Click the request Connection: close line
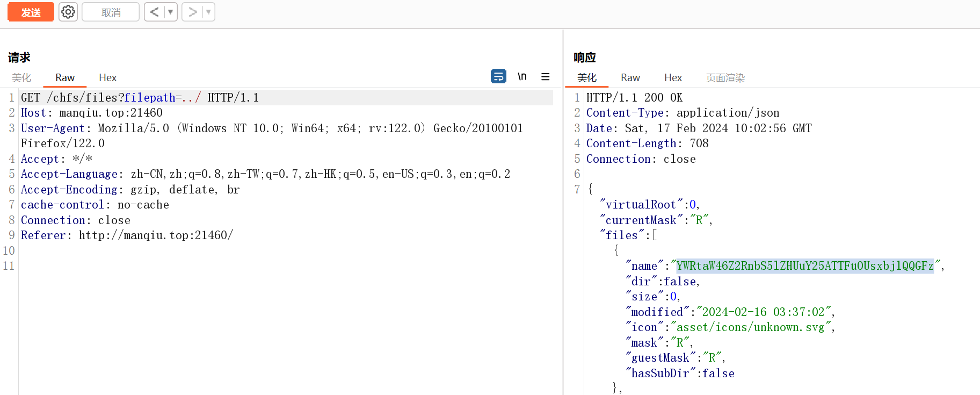 76,220
